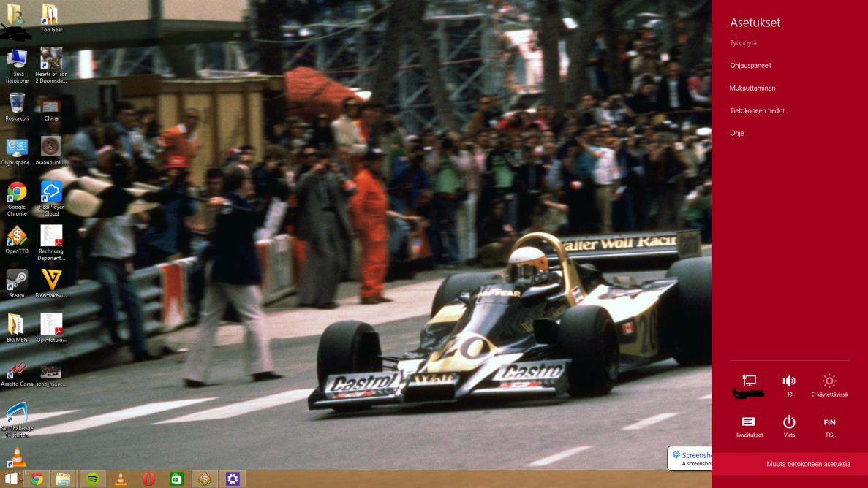Open Ohjauspaneeli in the settings charm
This screenshot has width=868, height=488.
click(x=750, y=65)
